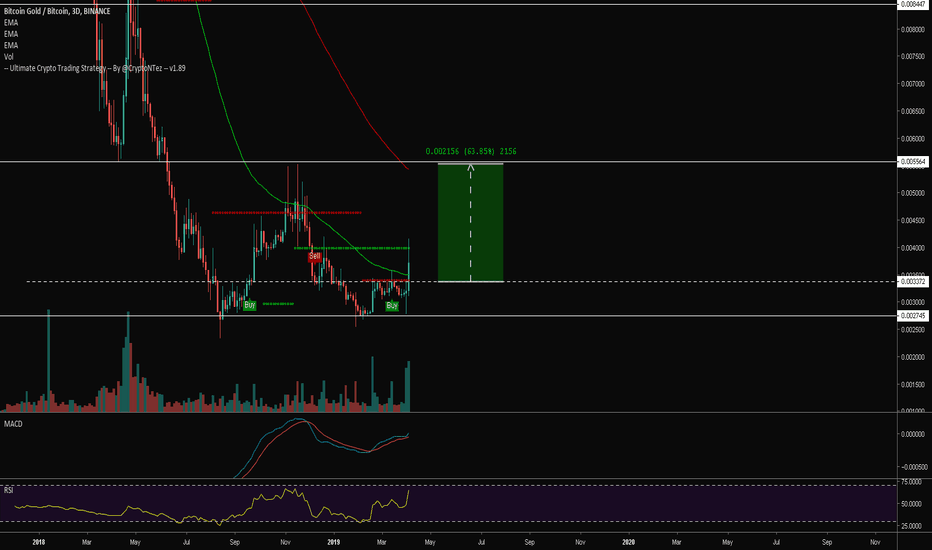Screen dimensions: 932x550
Task: Click the 0.002000 tick on price axis
Action: pyautogui.click(x=912, y=357)
